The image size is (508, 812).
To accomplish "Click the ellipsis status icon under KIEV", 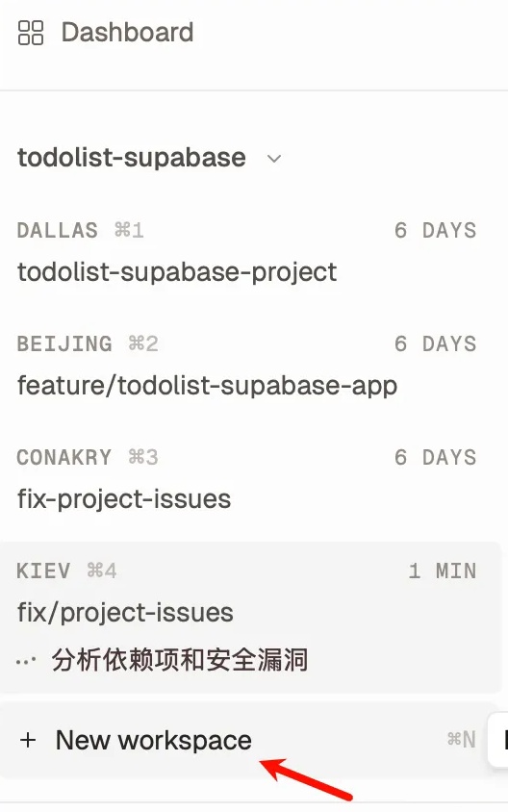I will [x=26, y=661].
